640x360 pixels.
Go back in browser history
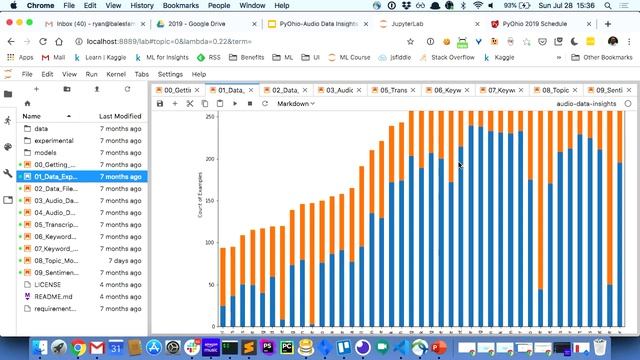coord(11,42)
